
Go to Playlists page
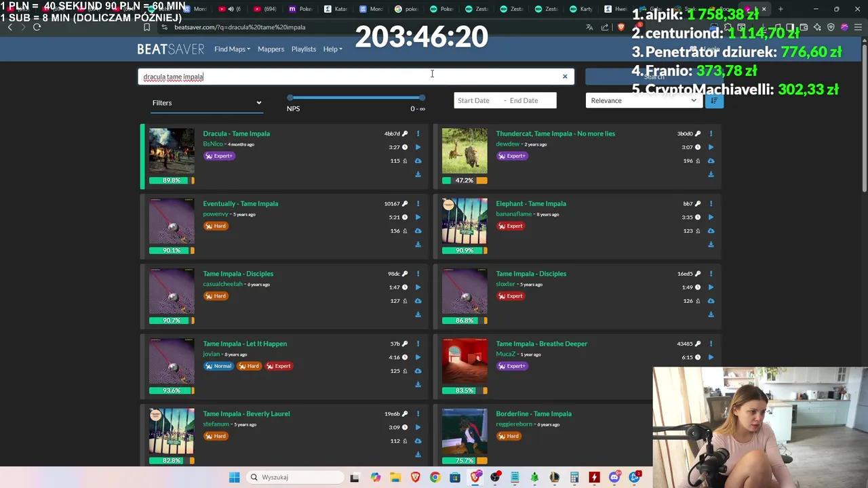coord(304,49)
